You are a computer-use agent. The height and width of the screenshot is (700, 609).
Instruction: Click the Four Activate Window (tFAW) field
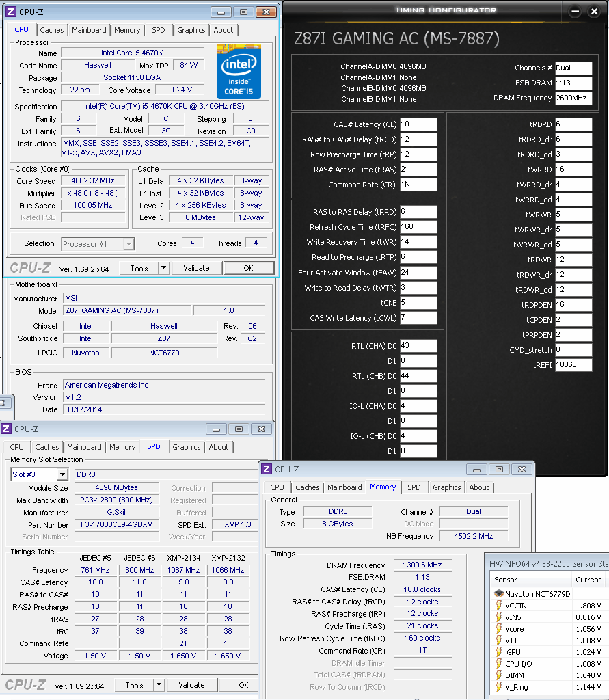pyautogui.click(x=418, y=272)
